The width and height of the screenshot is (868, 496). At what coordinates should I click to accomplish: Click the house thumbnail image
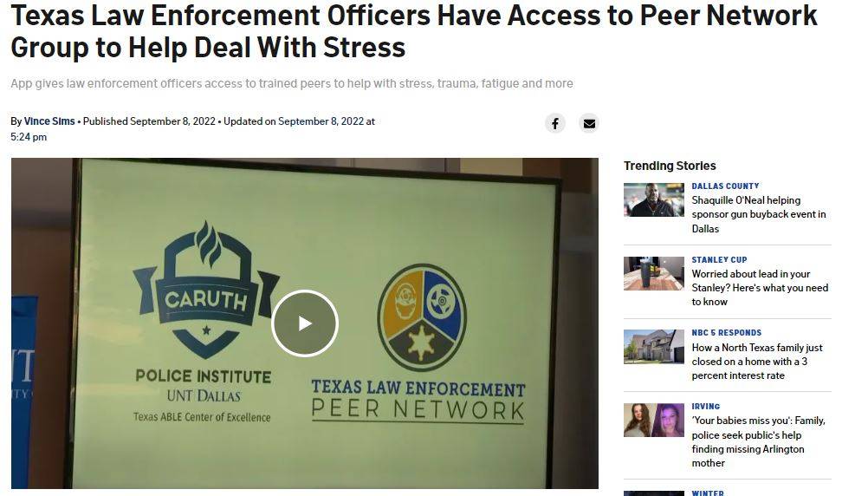pyautogui.click(x=654, y=347)
